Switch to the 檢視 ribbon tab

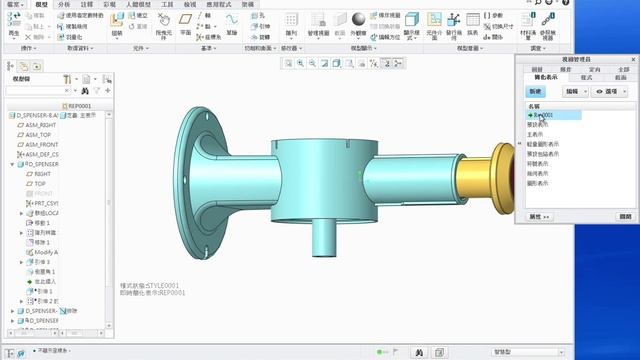(x=190, y=4)
